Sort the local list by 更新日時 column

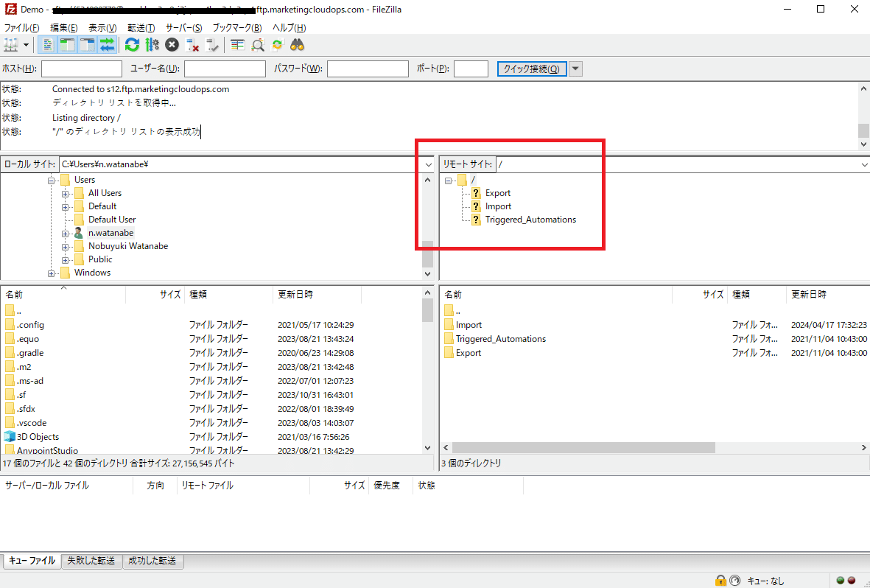[317, 294]
